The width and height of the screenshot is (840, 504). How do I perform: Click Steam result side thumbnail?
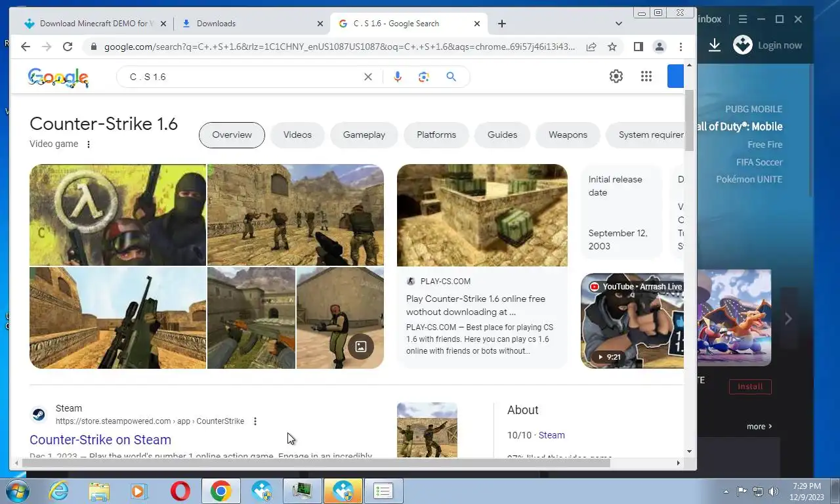coord(427,430)
